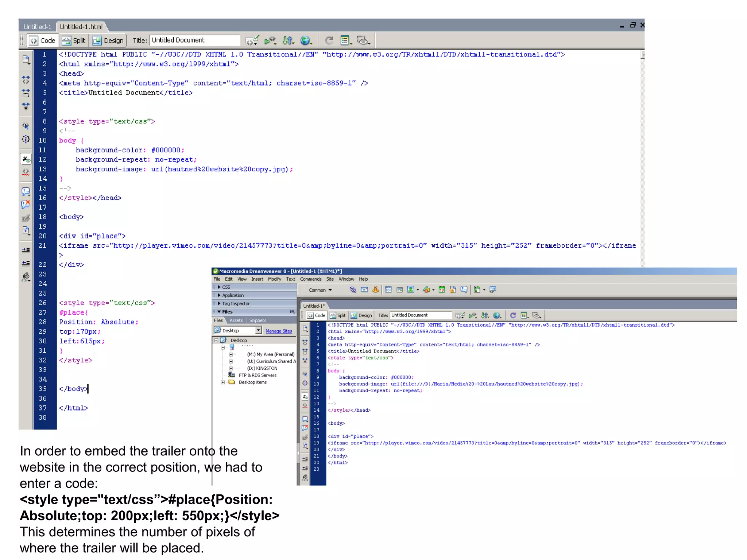Click Visual Aids eye icon in upper window
This screenshot has width=747, height=560.
(x=363, y=40)
